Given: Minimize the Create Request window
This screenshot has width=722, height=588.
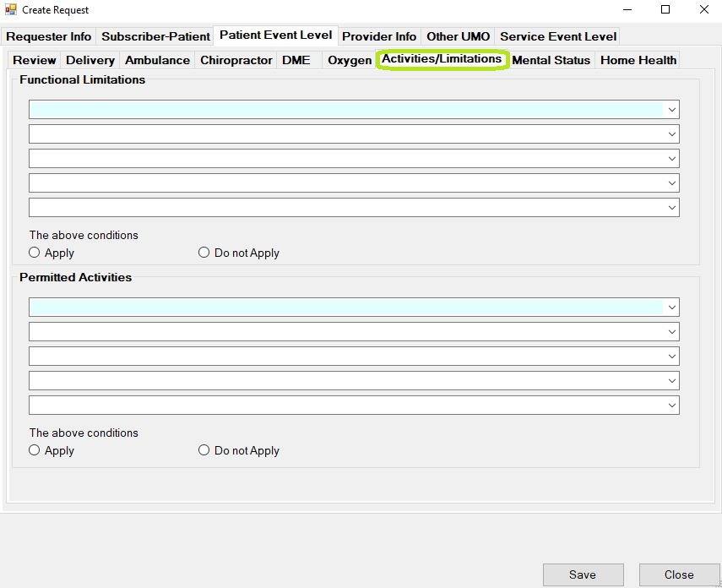Looking at the screenshot, I should pyautogui.click(x=627, y=9).
